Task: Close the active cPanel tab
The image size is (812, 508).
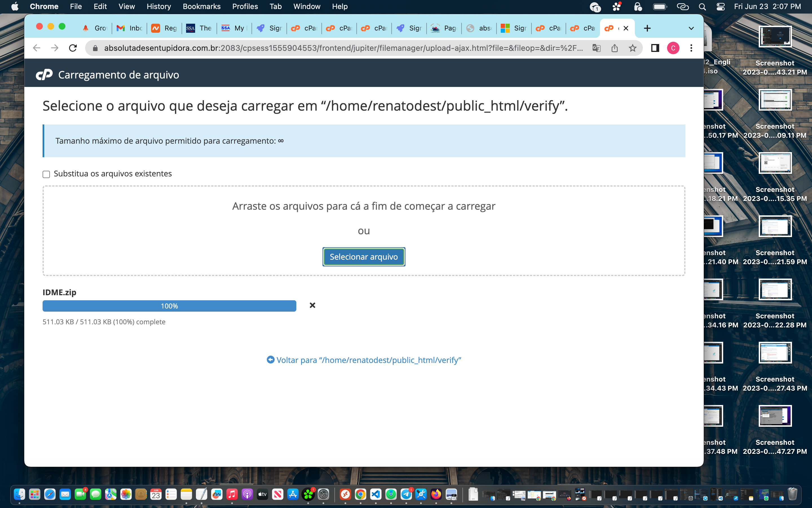Action: [x=626, y=28]
